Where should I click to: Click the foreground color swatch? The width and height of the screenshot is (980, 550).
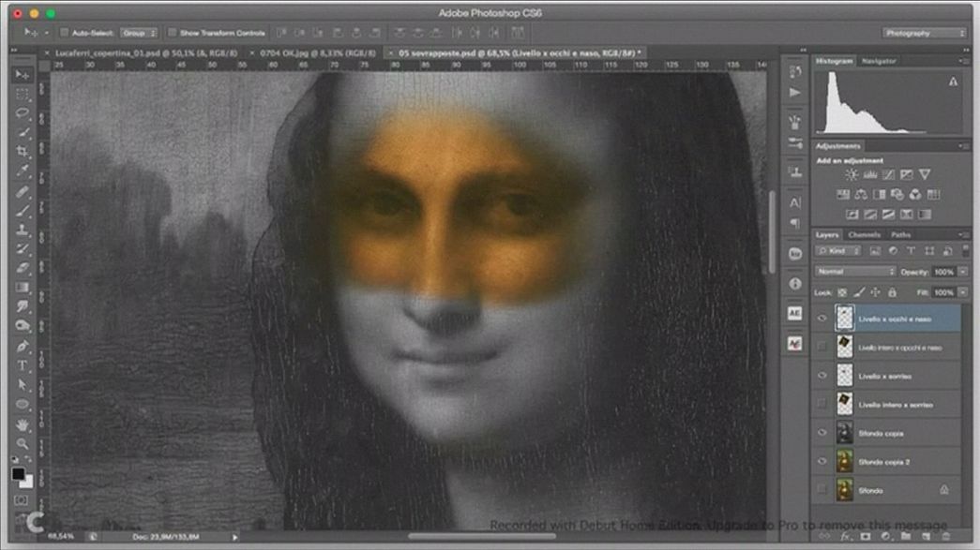18,474
